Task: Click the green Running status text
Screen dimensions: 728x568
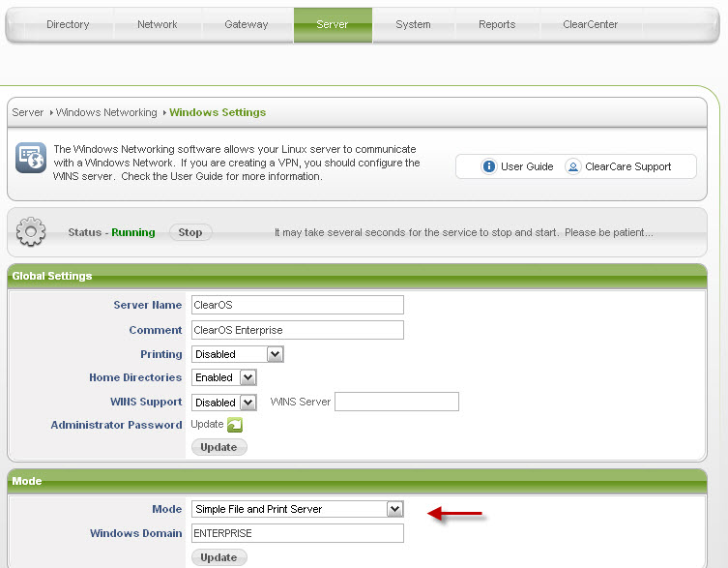Action: [133, 232]
